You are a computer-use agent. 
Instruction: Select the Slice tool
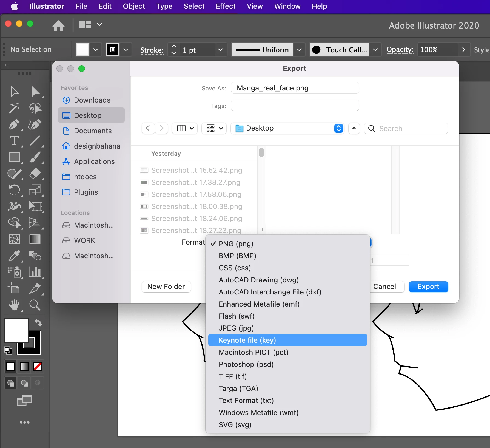pyautogui.click(x=35, y=288)
